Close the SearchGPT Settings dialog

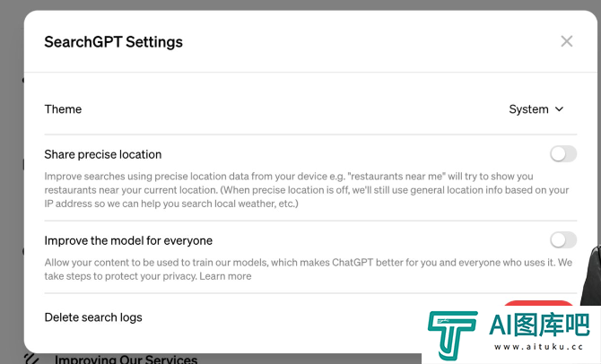(566, 41)
